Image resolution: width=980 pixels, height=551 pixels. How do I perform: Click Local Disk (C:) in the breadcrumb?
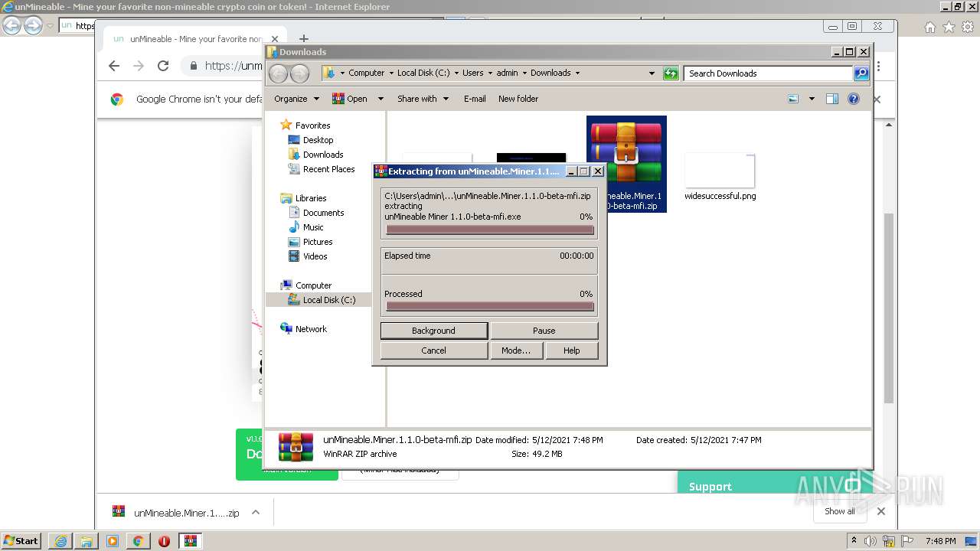coord(423,73)
